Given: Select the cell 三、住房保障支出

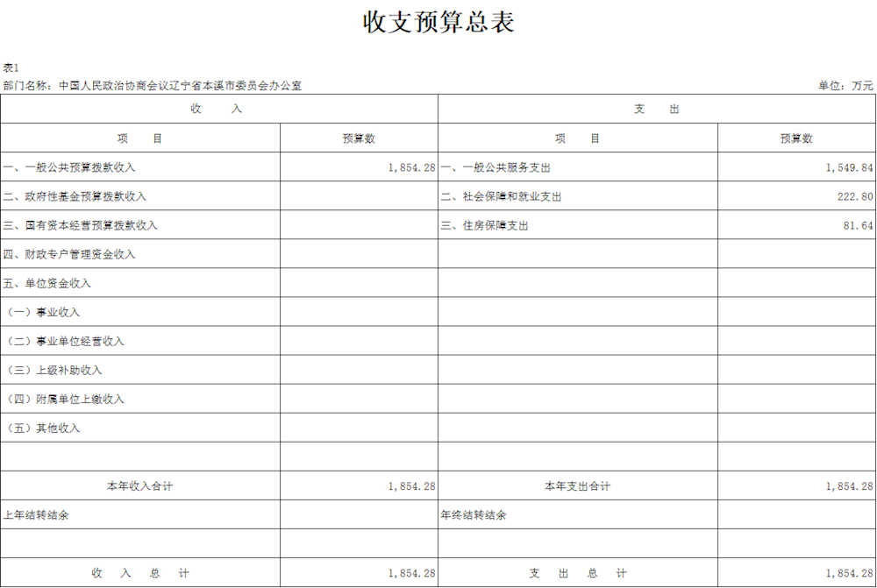Looking at the screenshot, I should tap(578, 225).
